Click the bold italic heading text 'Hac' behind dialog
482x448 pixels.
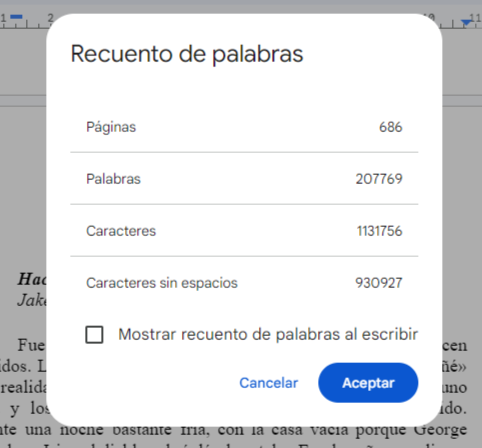click(32, 279)
